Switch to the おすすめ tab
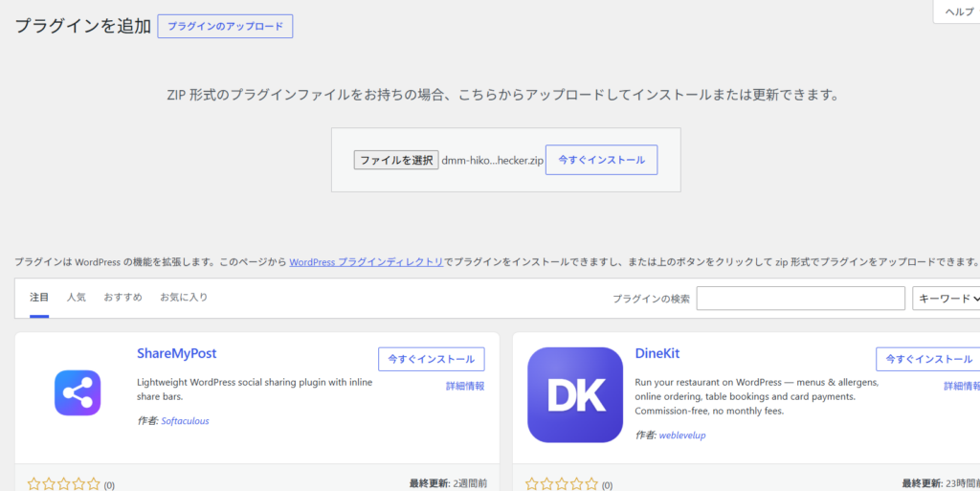980x491 pixels. [123, 298]
